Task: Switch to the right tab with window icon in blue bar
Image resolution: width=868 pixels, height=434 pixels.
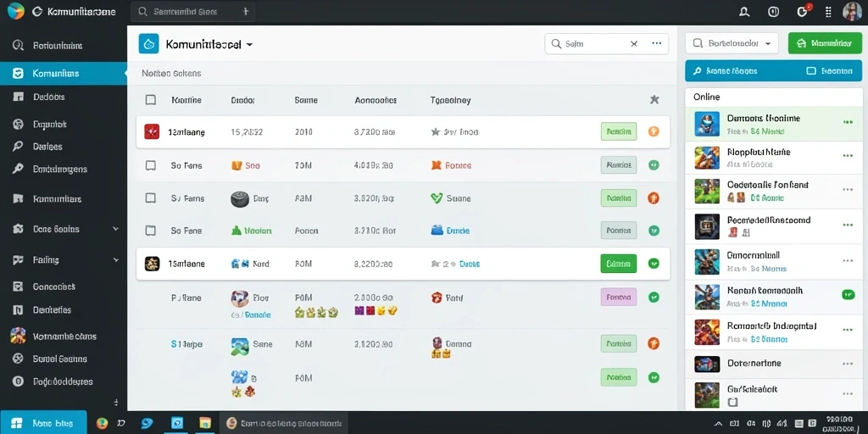Action: [x=829, y=71]
